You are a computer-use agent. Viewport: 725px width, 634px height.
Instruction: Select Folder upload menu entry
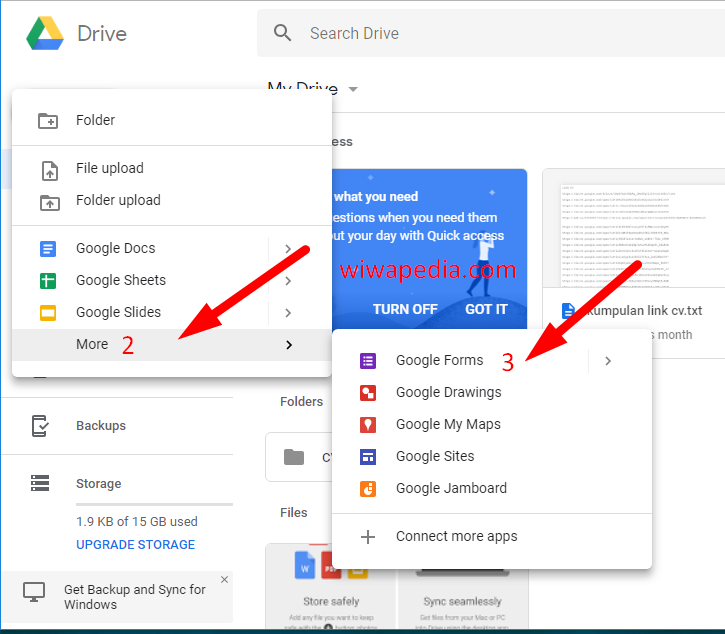[172, 200]
